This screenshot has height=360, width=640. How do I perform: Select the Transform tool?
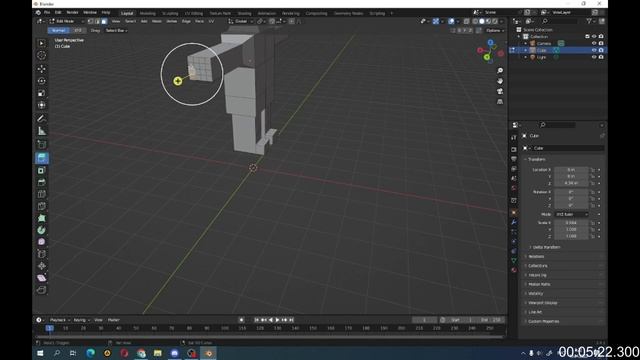coord(42,105)
